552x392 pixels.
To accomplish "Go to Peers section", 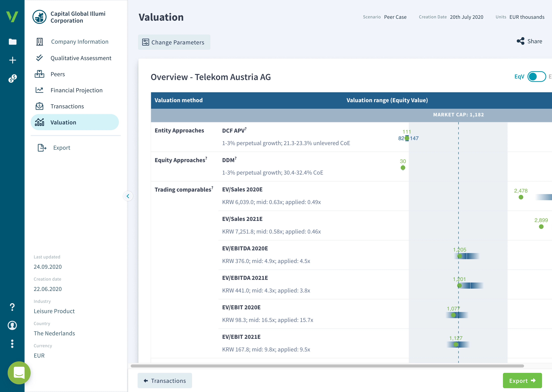I will [x=57, y=74].
